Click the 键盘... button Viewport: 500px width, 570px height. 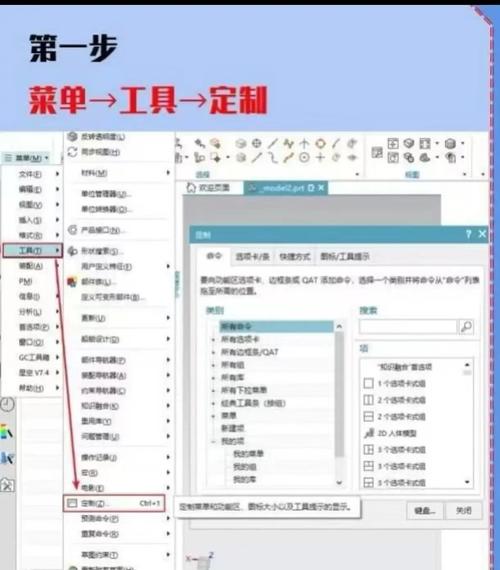click(425, 511)
